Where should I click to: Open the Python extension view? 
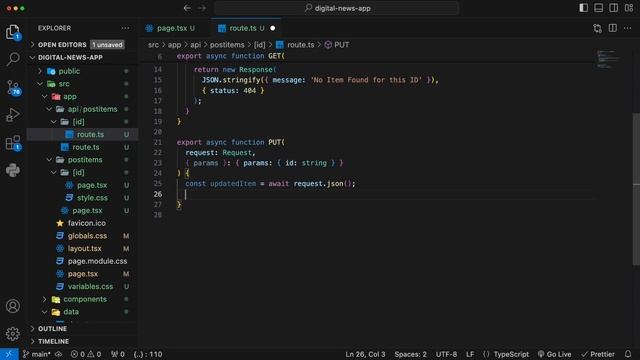[x=13, y=170]
